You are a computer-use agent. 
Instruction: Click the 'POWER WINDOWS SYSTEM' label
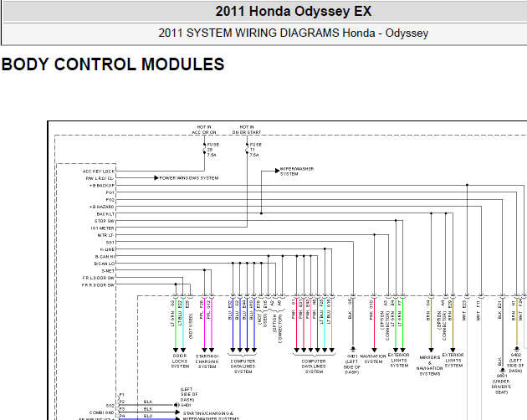click(x=189, y=178)
